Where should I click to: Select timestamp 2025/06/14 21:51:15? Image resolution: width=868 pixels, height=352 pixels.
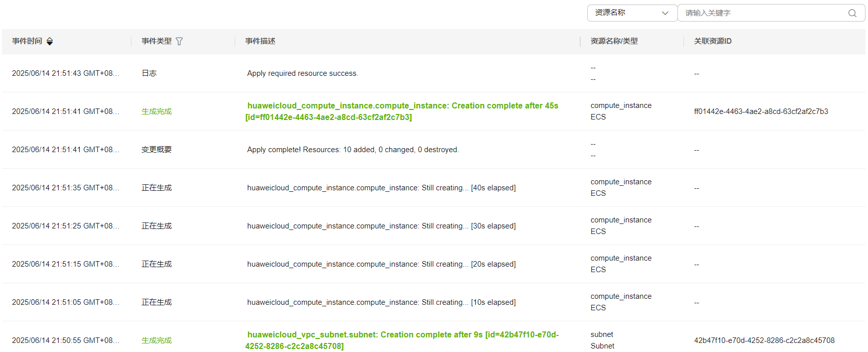click(66, 264)
